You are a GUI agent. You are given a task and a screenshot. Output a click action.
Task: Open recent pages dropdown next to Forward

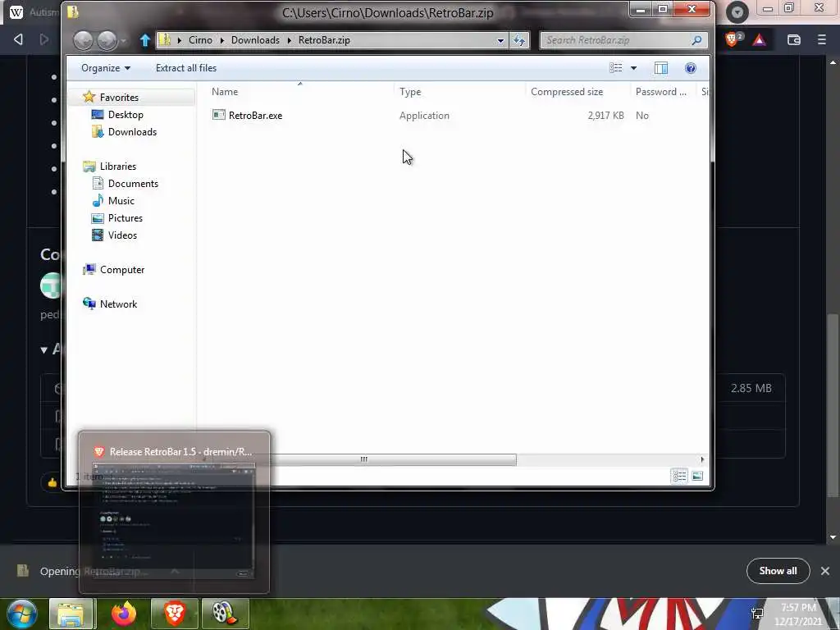(124, 41)
